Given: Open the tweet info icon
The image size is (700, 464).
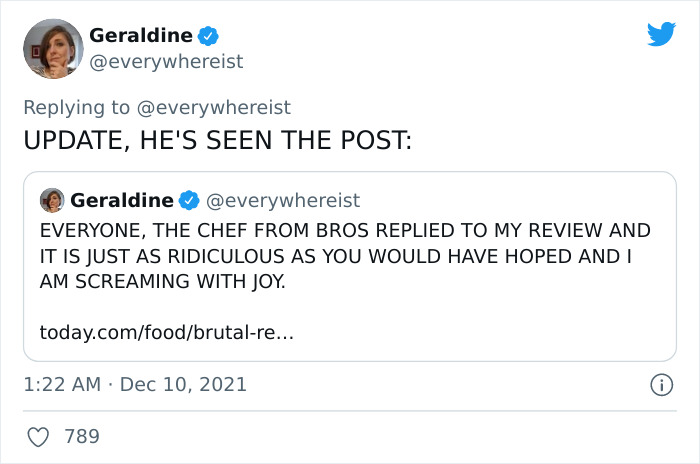Looking at the screenshot, I should (x=660, y=384).
